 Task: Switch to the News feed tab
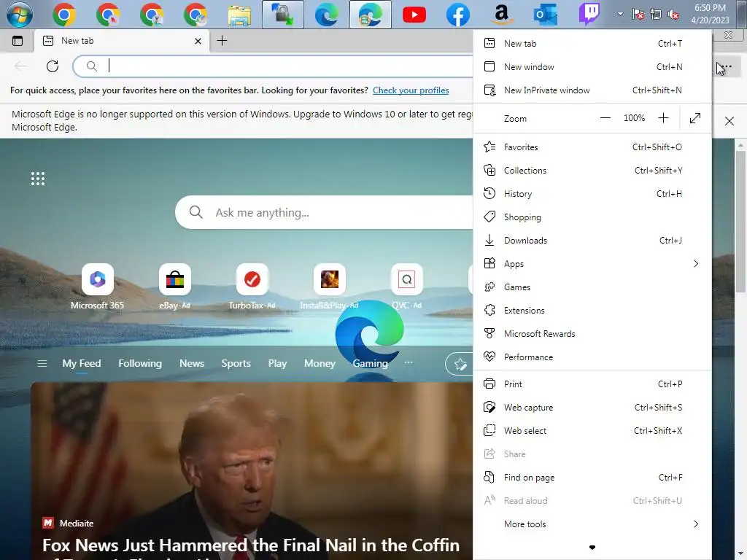pyautogui.click(x=192, y=363)
